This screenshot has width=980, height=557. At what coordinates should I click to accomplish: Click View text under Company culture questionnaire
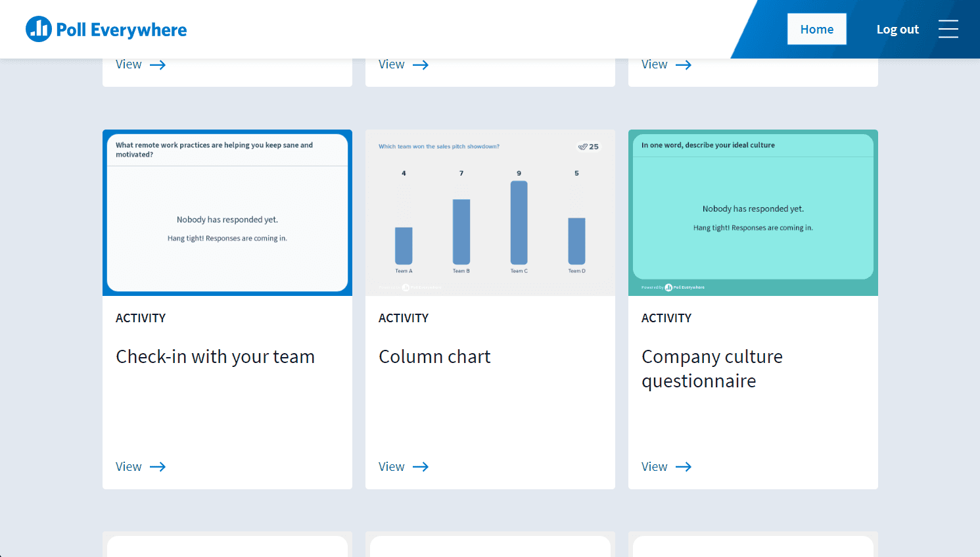pyautogui.click(x=655, y=467)
